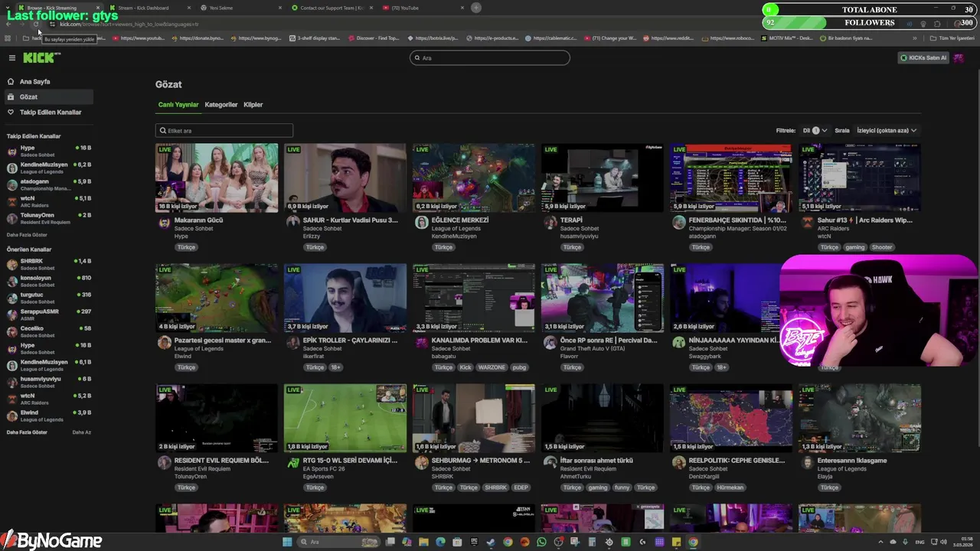980x551 pixels.
Task: Open the Kick hamburger menu
Action: (x=11, y=57)
